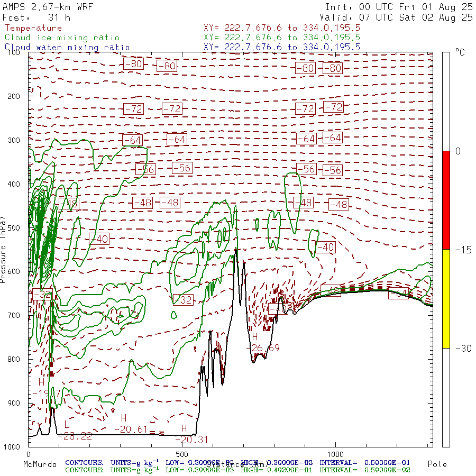Click the 200 hPa y-axis tick label
This screenshot has height=476, width=476.
point(13,97)
